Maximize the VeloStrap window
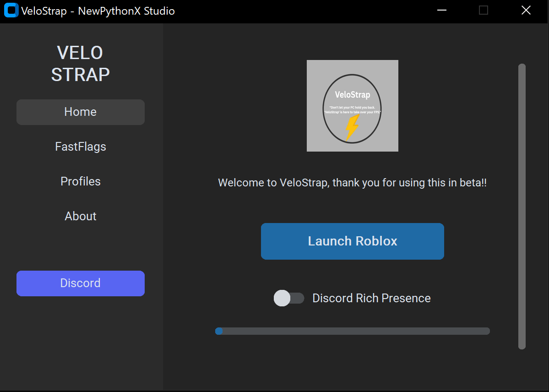Image resolution: width=549 pixels, height=392 pixels. 484,11
